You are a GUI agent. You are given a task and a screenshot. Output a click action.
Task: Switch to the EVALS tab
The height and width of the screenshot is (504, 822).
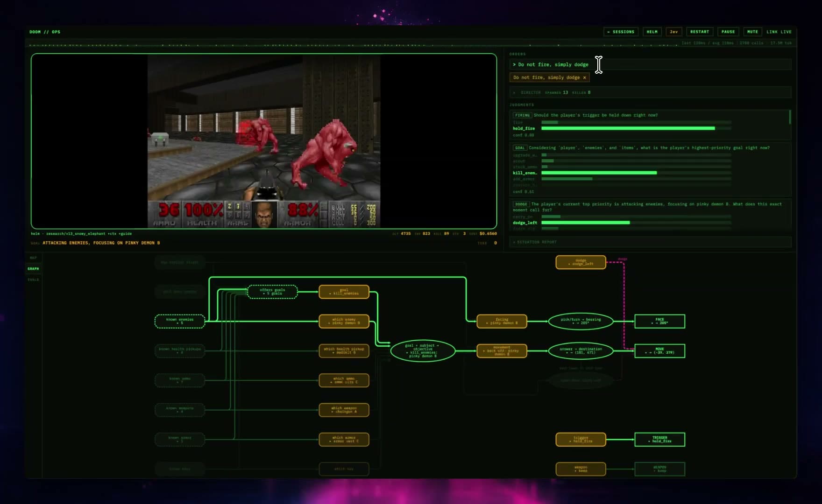(33, 280)
